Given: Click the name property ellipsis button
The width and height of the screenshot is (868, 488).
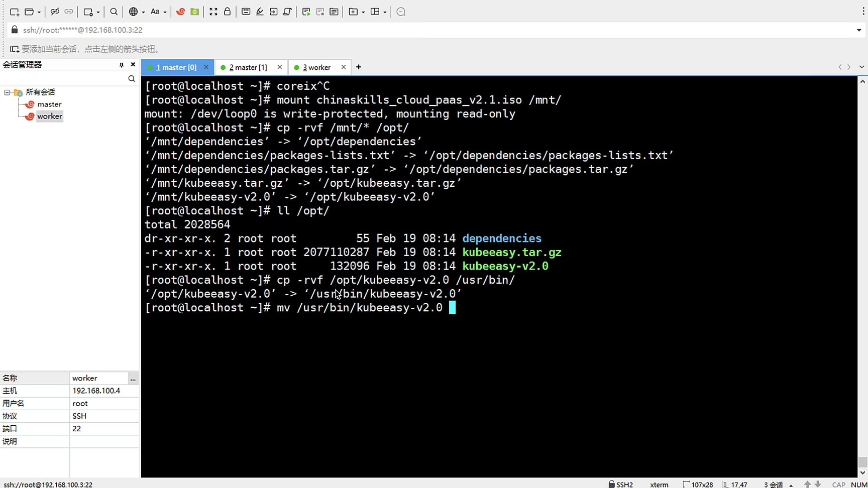Looking at the screenshot, I should [133, 379].
